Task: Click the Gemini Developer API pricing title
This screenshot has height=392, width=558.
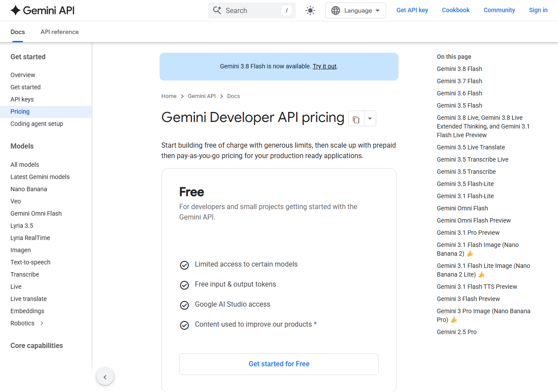Action: 253,118
